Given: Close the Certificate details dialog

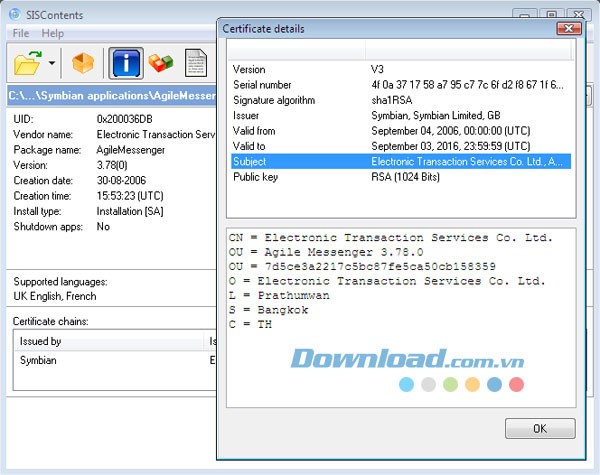Looking at the screenshot, I should click(x=568, y=28).
